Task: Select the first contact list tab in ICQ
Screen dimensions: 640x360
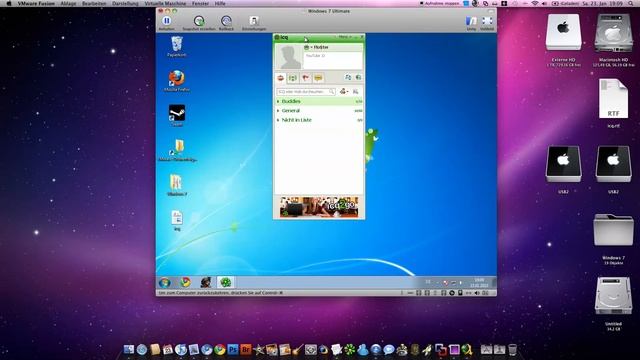Action: pos(281,78)
